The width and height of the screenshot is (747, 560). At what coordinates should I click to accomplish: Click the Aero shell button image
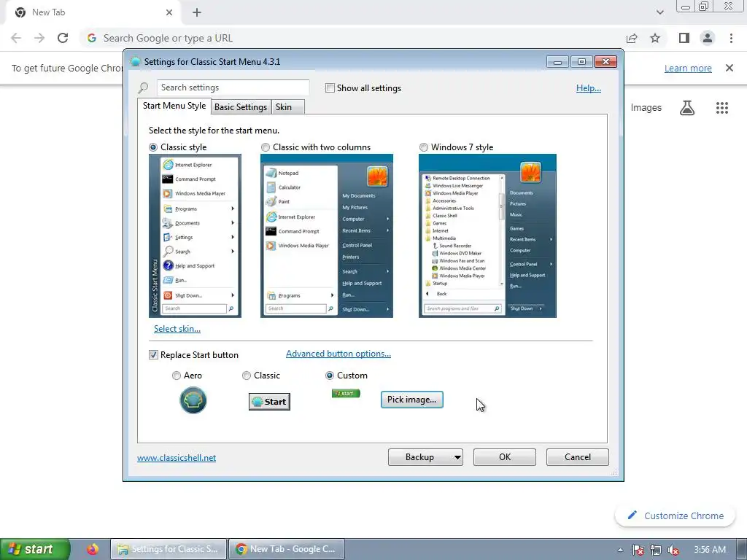tap(193, 400)
